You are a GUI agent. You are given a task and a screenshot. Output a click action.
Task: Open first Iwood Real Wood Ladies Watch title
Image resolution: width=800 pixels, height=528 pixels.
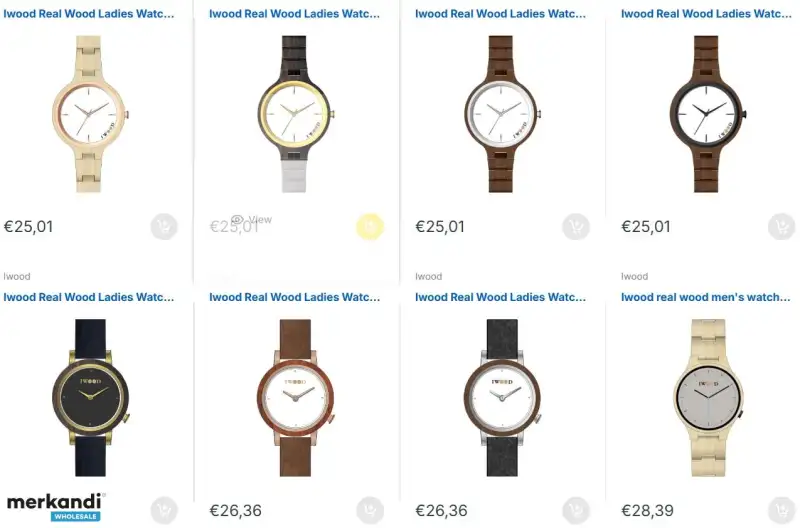click(89, 14)
